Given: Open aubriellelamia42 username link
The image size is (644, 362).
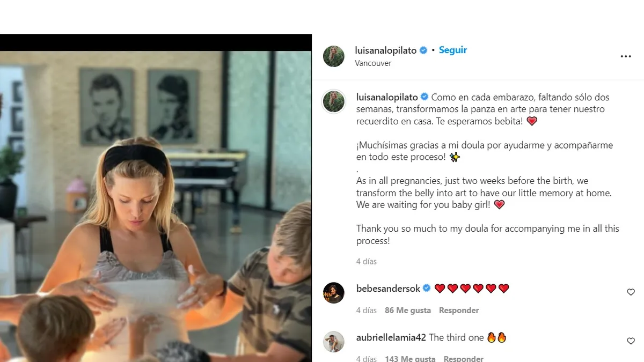Looking at the screenshot, I should pos(391,337).
